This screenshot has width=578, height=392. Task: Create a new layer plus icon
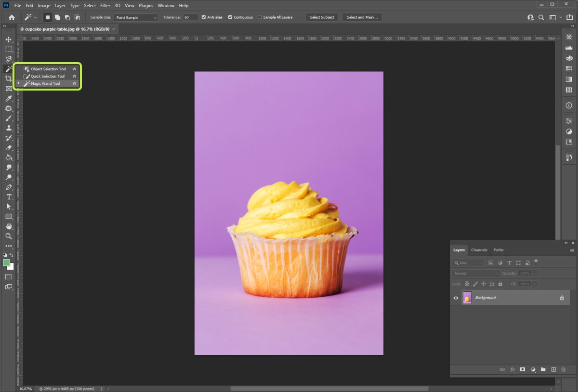tap(553, 369)
